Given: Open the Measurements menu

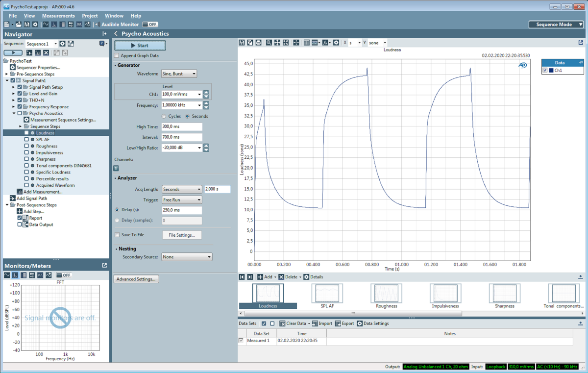Looking at the screenshot, I should (x=58, y=15).
